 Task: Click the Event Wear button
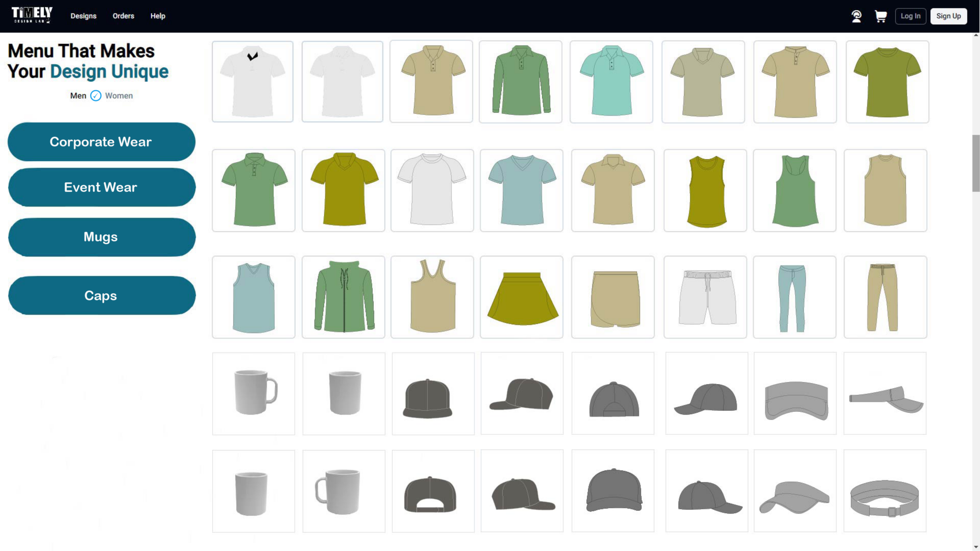(x=101, y=187)
